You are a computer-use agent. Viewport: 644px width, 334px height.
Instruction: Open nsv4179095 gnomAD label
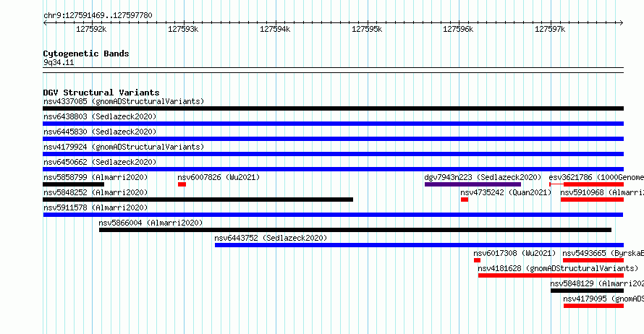point(603,299)
